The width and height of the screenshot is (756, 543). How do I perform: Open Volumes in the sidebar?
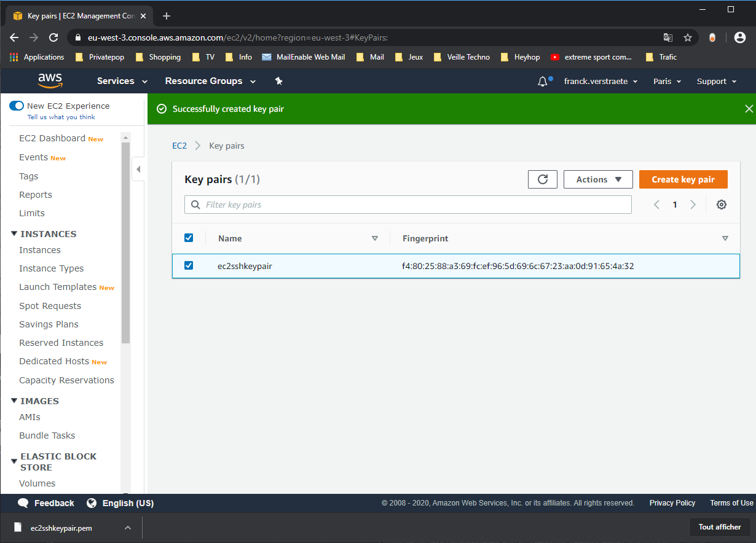pyautogui.click(x=37, y=483)
